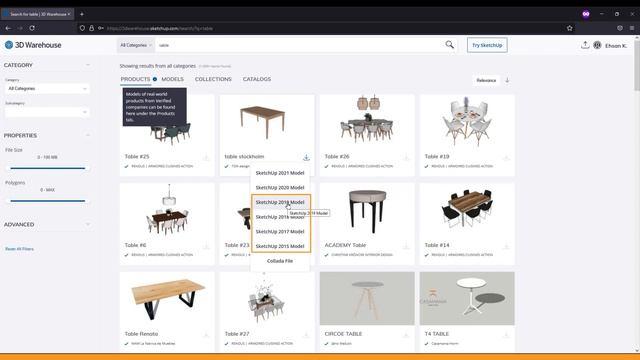Open the CIRCOE TABLE thumbnail
Image resolution: width=640 pixels, height=360 pixels.
(367, 299)
